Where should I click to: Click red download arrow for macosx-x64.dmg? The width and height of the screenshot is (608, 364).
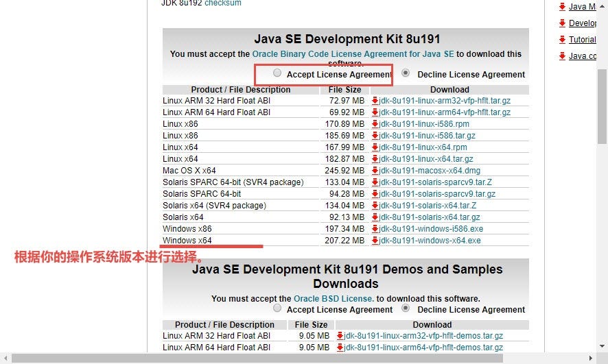coord(375,171)
